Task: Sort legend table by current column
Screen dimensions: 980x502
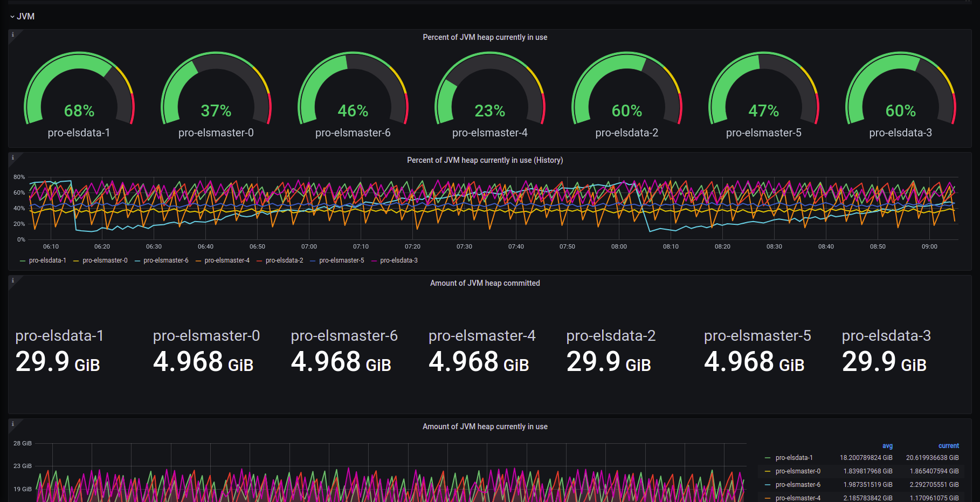Action: pyautogui.click(x=948, y=446)
